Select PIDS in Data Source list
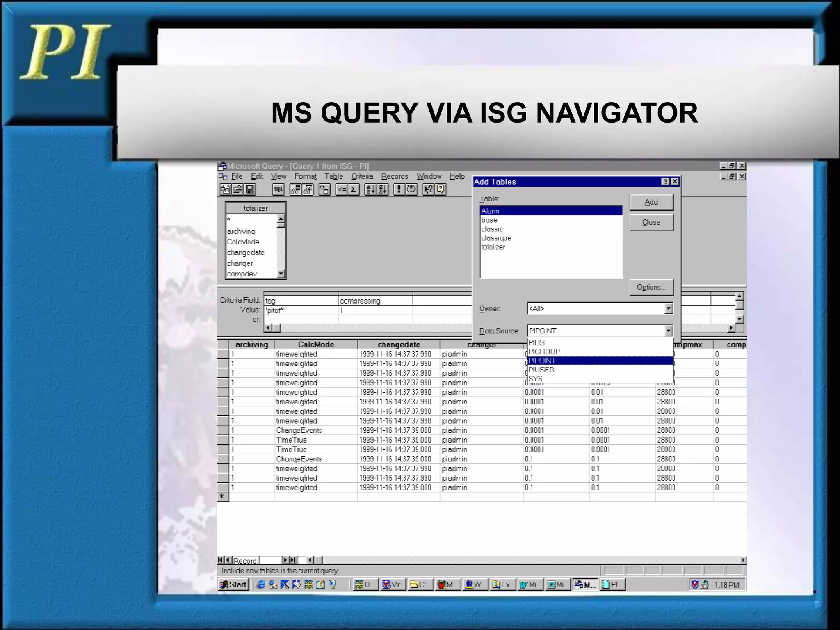 [x=600, y=343]
